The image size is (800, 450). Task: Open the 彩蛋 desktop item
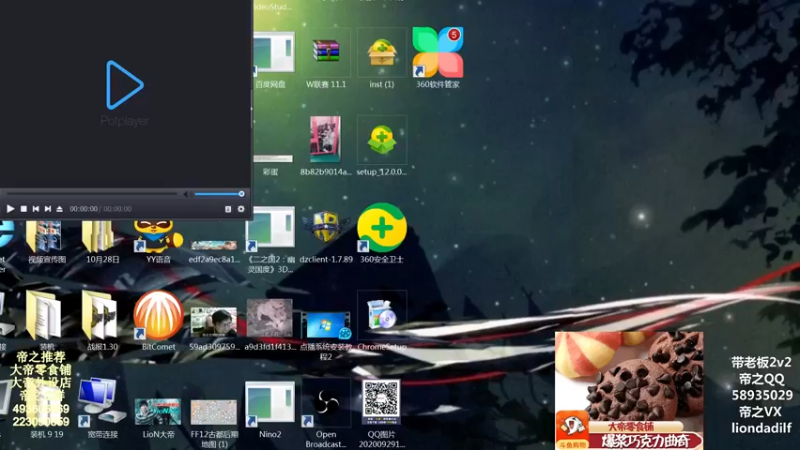click(271, 164)
